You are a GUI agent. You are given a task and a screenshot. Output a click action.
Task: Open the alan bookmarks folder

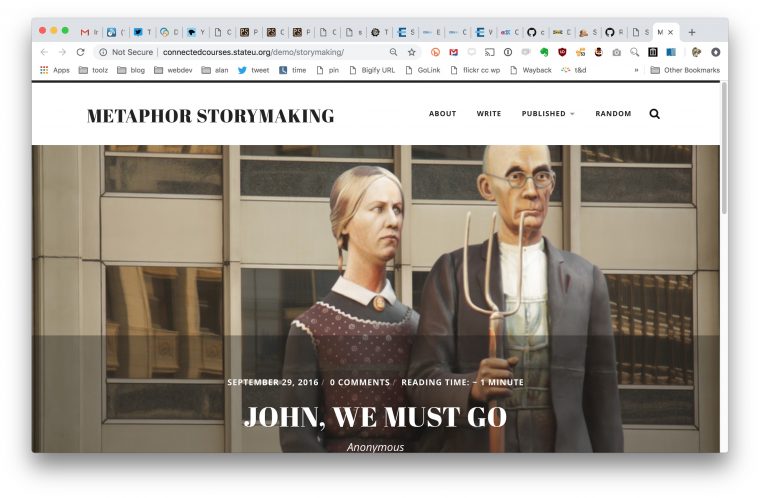coord(215,70)
